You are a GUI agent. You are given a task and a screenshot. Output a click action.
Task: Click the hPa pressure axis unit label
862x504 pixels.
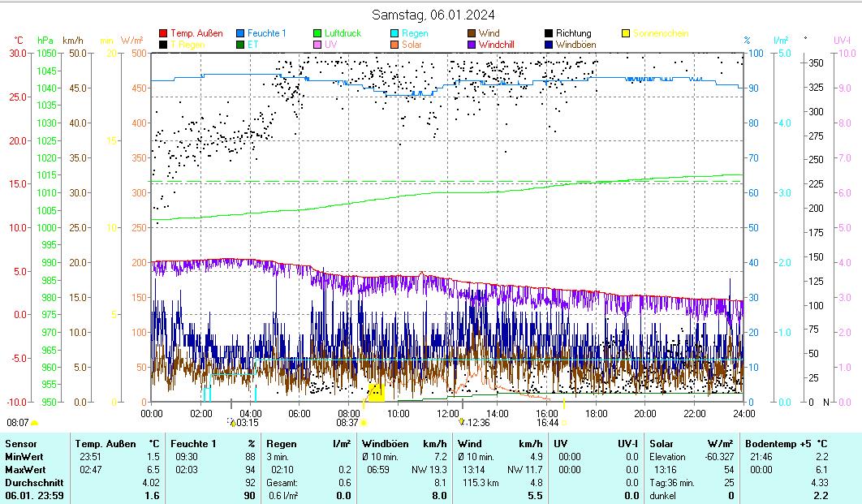tap(45, 40)
